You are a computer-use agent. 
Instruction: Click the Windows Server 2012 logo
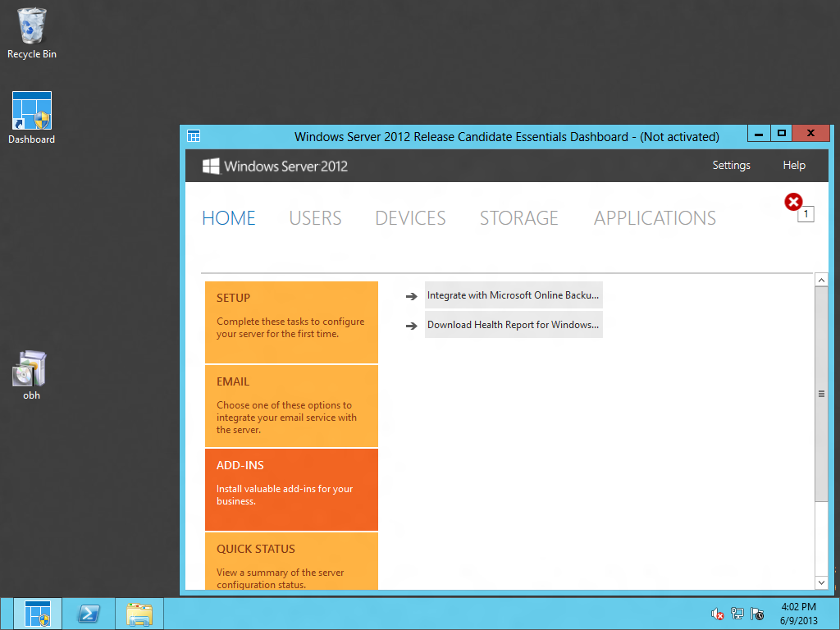click(x=275, y=166)
